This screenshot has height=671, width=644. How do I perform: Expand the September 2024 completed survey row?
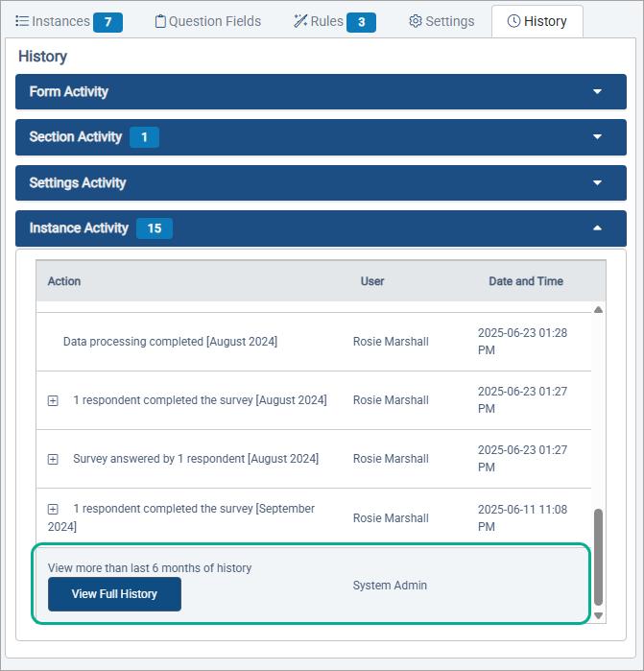(53, 509)
